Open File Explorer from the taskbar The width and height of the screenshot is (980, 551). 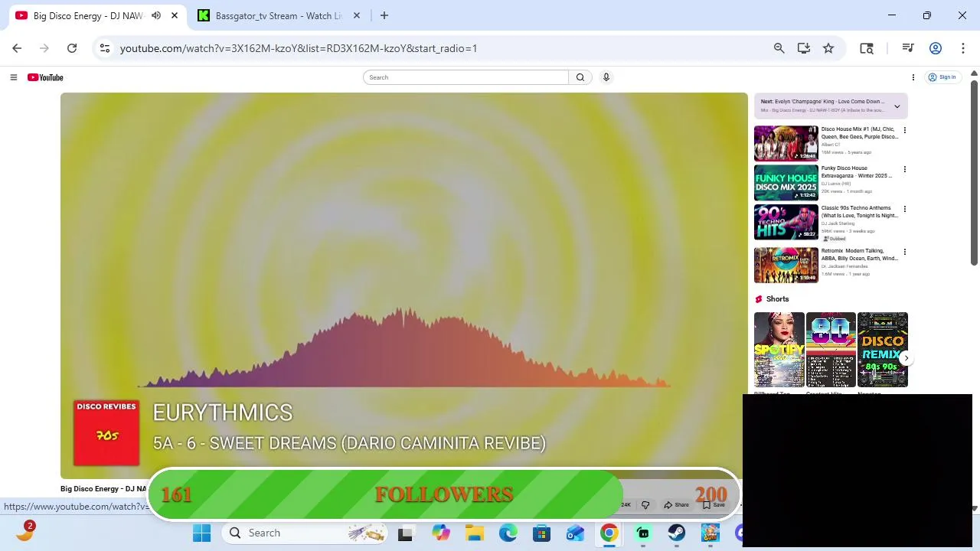(475, 533)
